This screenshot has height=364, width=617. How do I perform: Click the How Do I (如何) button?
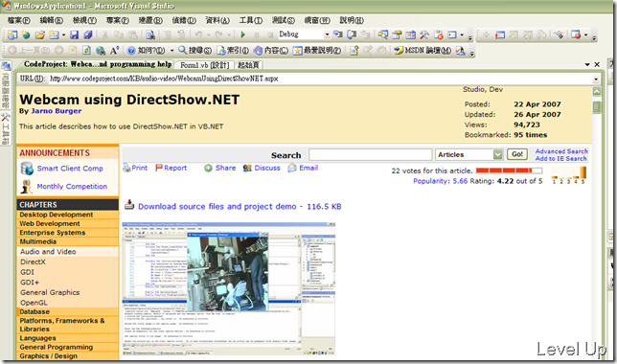point(147,51)
